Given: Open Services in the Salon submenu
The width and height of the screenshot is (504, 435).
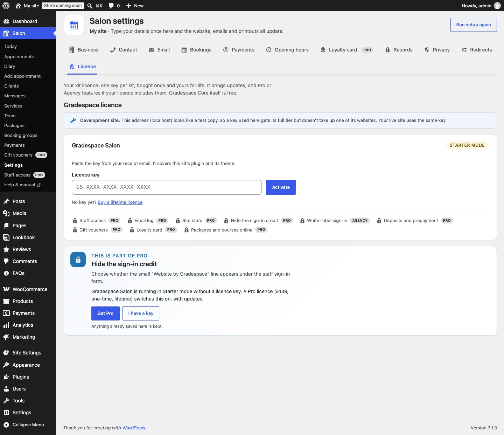Looking at the screenshot, I should [x=13, y=106].
